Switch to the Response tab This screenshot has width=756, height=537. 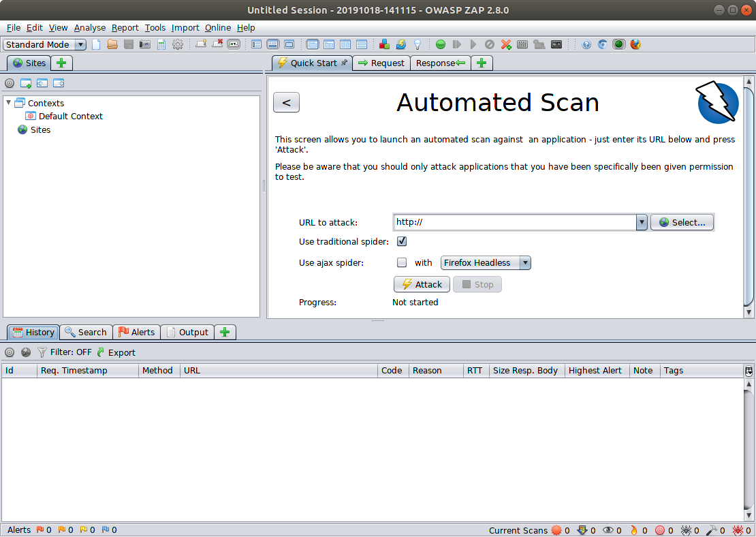coord(440,63)
